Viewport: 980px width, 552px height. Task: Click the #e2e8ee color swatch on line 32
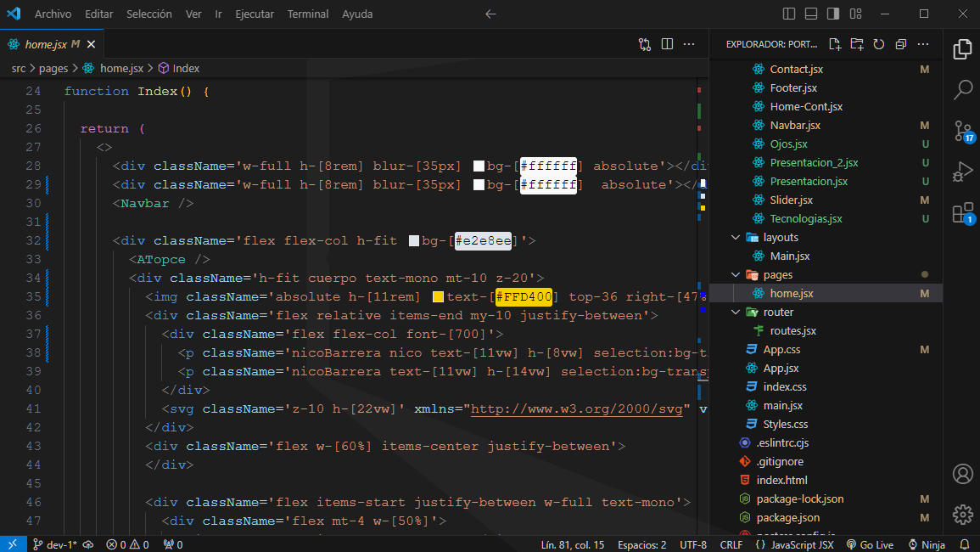pyautogui.click(x=414, y=241)
